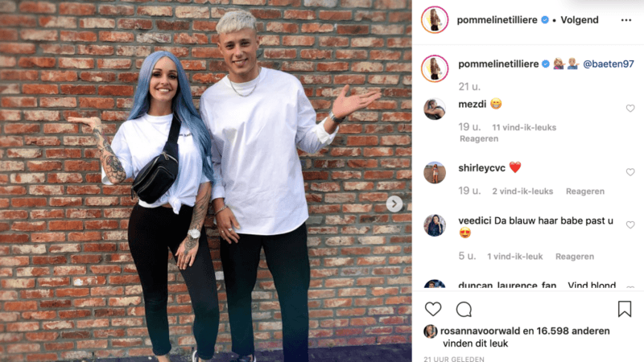This screenshot has height=362, width=644.
Task: Like the post with the heart icon
Action: click(x=433, y=309)
